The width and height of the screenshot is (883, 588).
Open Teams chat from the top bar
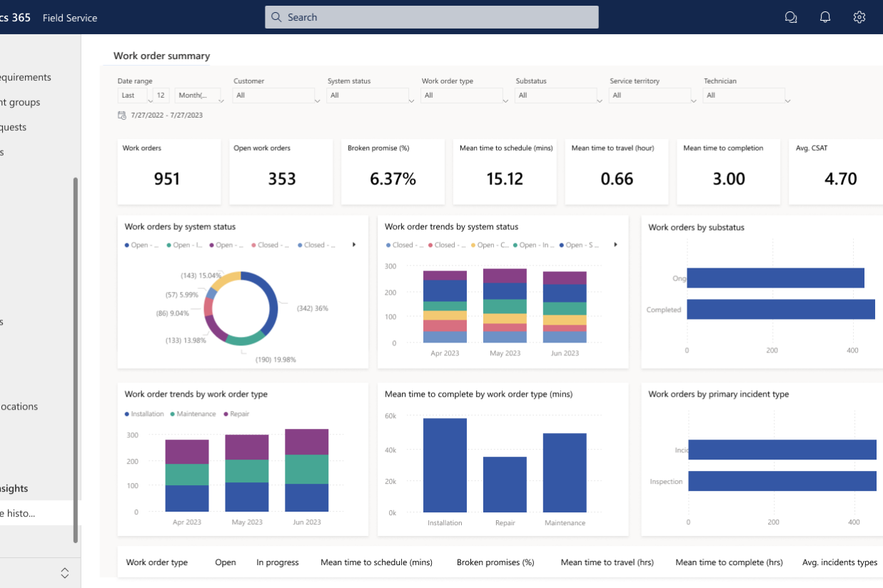791,16
